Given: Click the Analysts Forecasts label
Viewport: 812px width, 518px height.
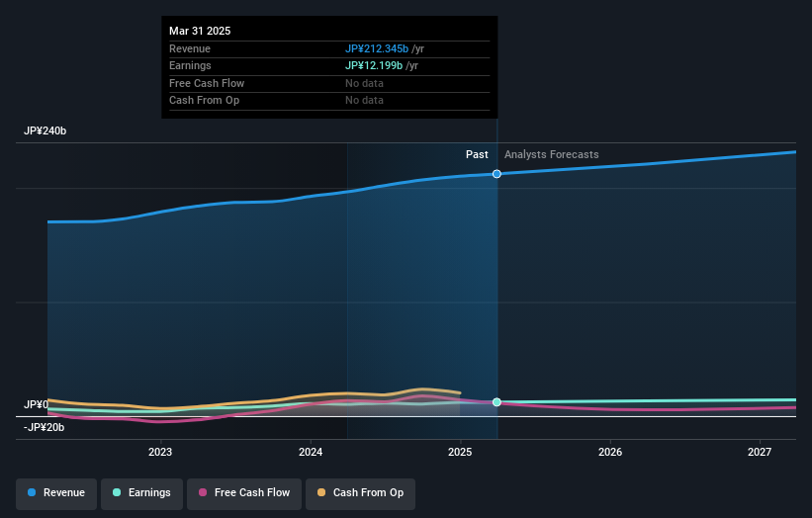Looking at the screenshot, I should click(x=552, y=155).
